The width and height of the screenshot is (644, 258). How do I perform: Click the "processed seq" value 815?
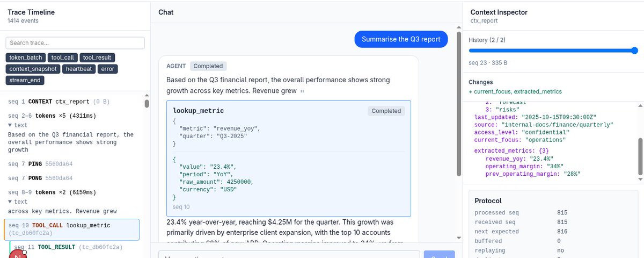click(562, 212)
